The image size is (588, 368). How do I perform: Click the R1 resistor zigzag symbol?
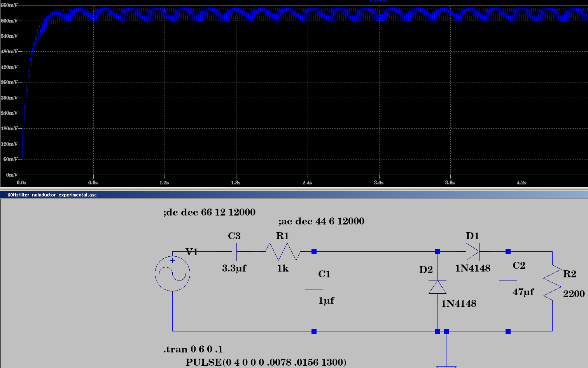(x=283, y=252)
